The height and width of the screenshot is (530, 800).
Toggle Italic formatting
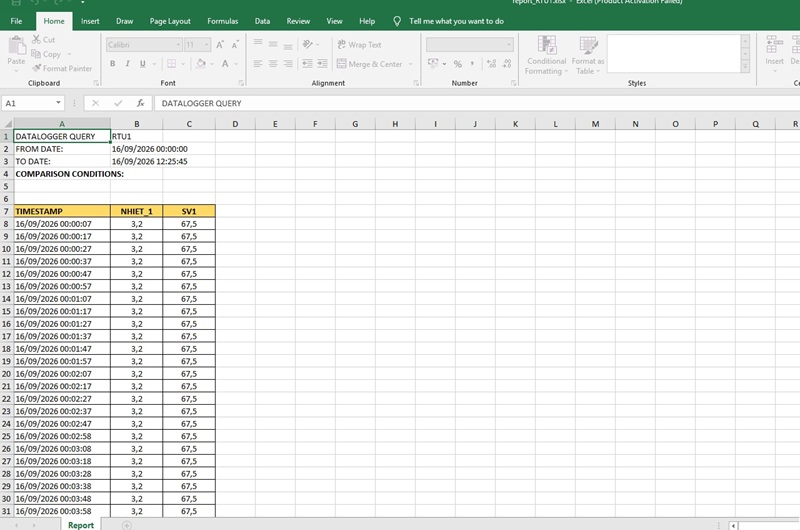pyautogui.click(x=128, y=64)
